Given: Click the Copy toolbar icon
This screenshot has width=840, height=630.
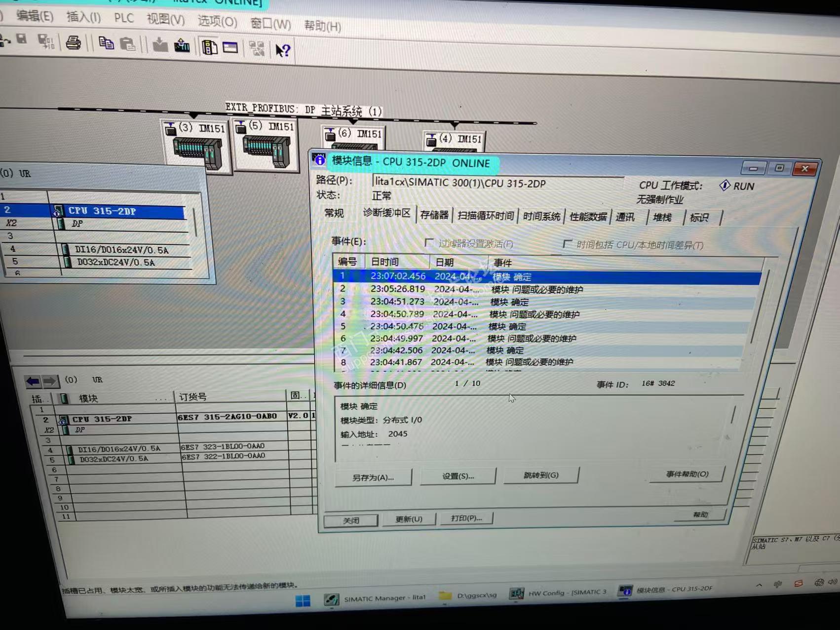Looking at the screenshot, I should coord(106,43).
